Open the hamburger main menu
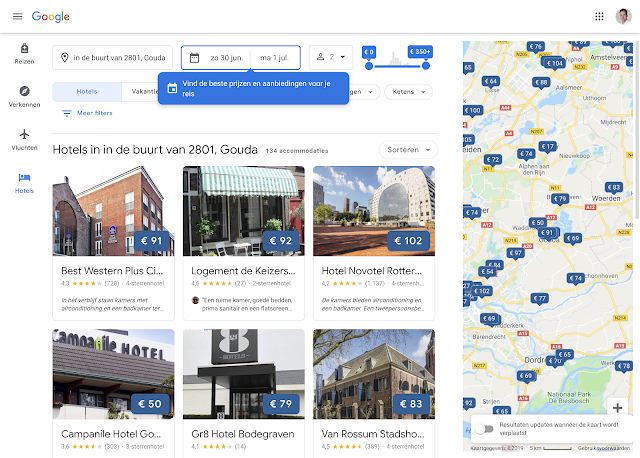 point(18,16)
